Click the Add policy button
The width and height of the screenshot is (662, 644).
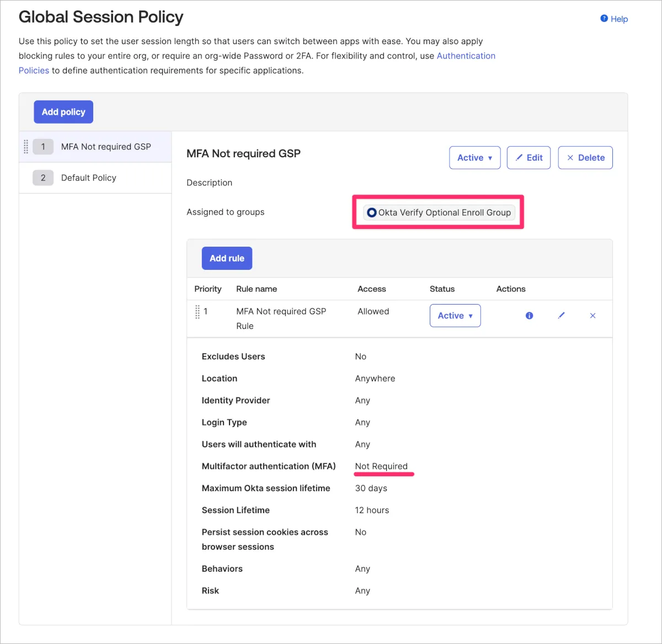point(63,112)
